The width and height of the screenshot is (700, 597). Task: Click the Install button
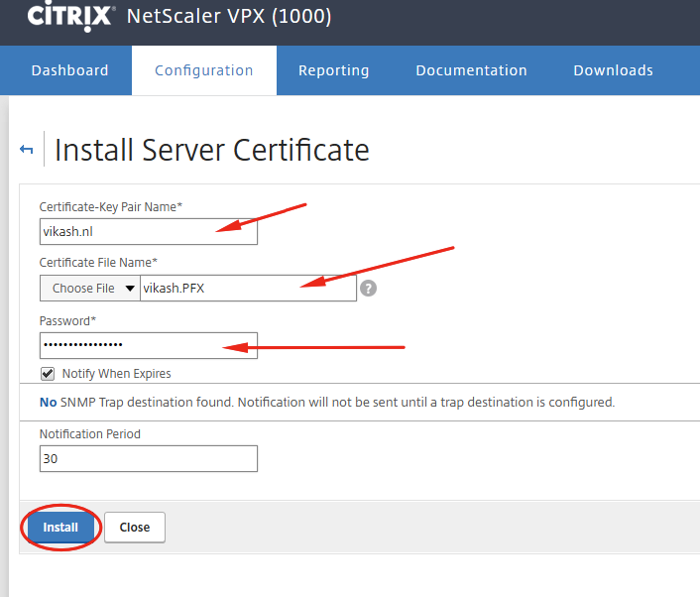(60, 527)
